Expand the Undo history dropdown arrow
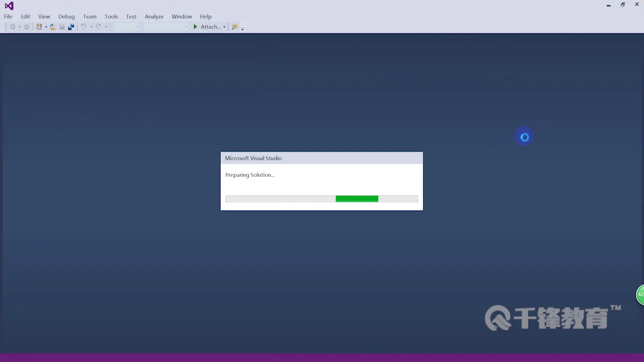 91,27
